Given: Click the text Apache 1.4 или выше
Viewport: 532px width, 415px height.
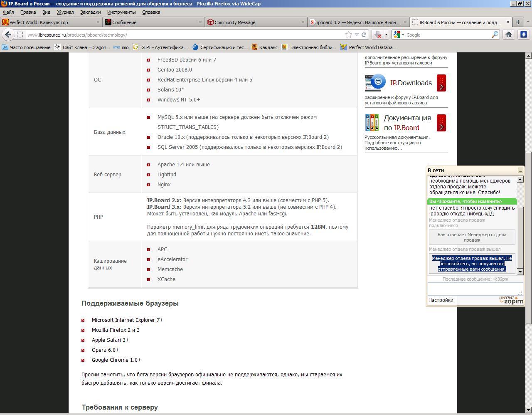Looking at the screenshot, I should [184, 165].
